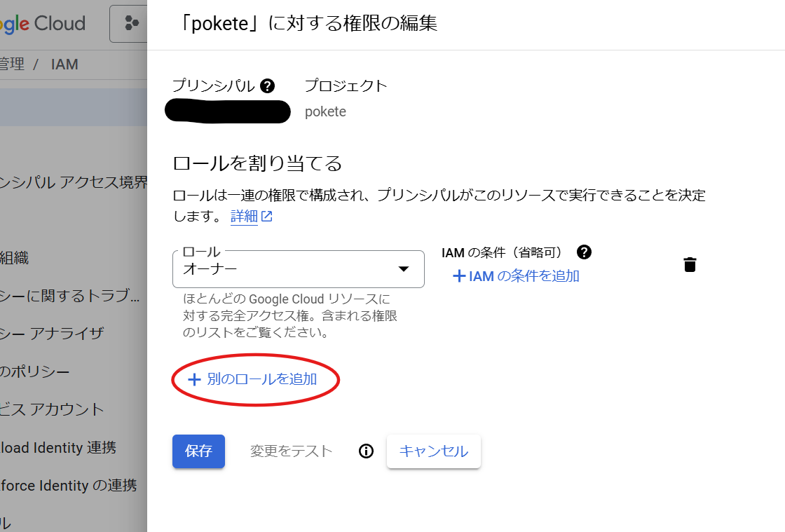Image resolution: width=785 pixels, height=532 pixels.
Task: Click 別のロールを追加 to add another role
Action: pyautogui.click(x=253, y=379)
